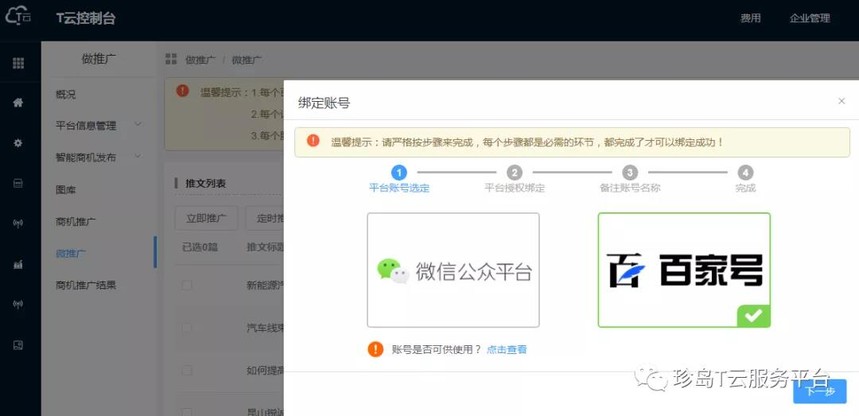
Task: Click the bottom square icon in left sidebar
Action: (18, 345)
